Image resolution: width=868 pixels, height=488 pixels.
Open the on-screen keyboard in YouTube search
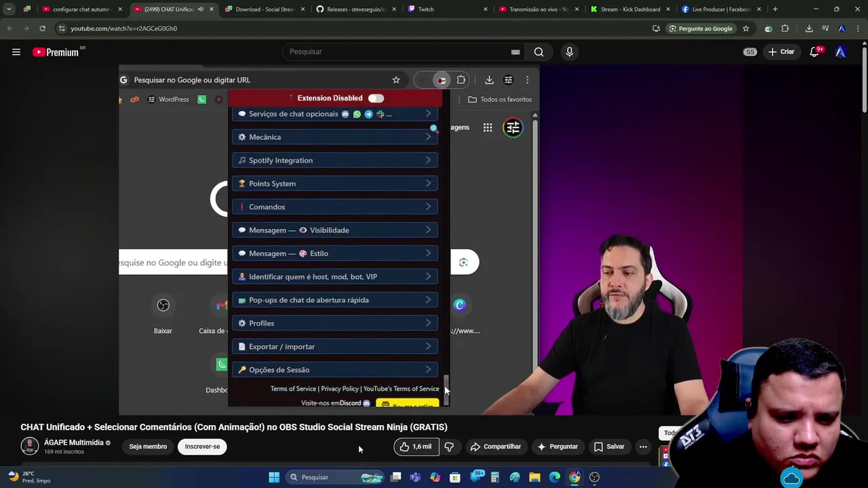click(515, 52)
